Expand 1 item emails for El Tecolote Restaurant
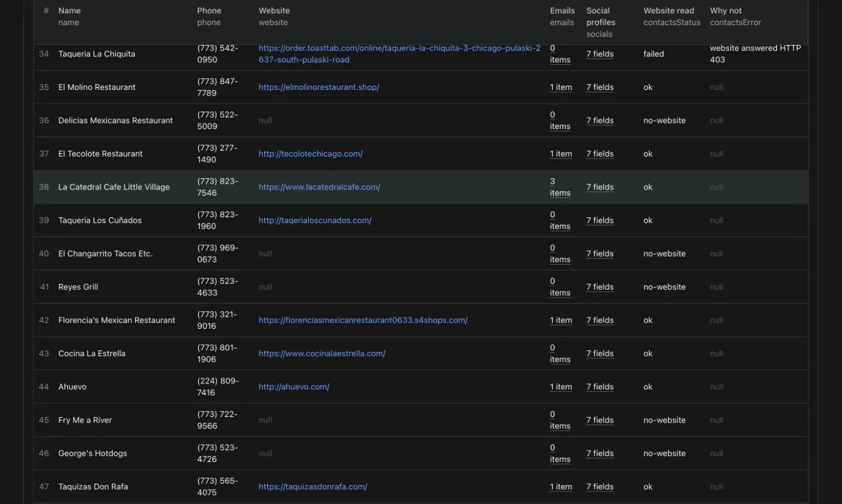Viewport: 842px width, 504px height. (561, 154)
